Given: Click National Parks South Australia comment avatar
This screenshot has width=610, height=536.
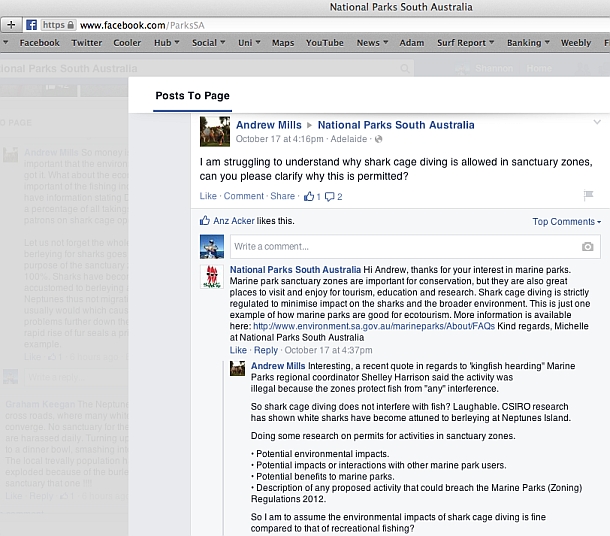Looking at the screenshot, I should (x=212, y=277).
